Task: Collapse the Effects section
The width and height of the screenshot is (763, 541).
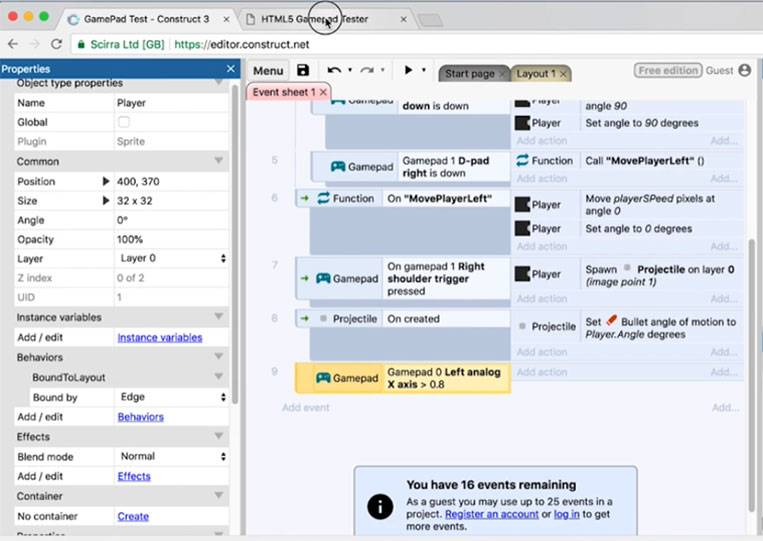Action: point(219,436)
